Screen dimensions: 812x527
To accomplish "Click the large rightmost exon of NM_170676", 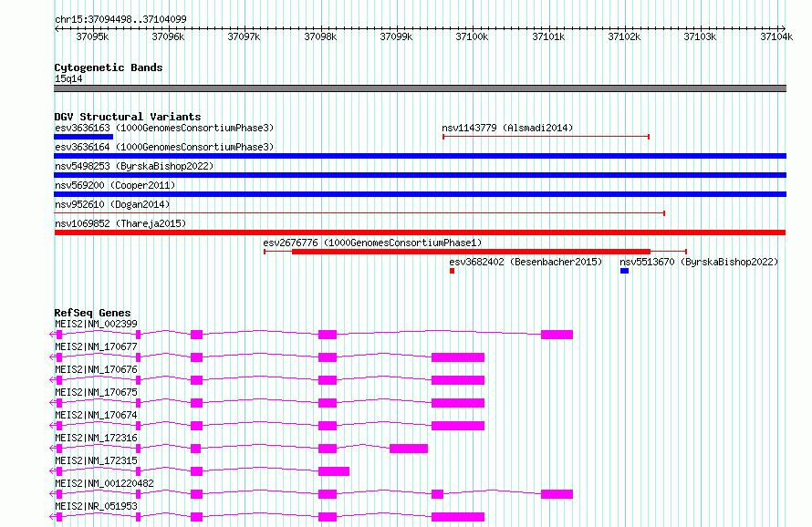I will (458, 380).
